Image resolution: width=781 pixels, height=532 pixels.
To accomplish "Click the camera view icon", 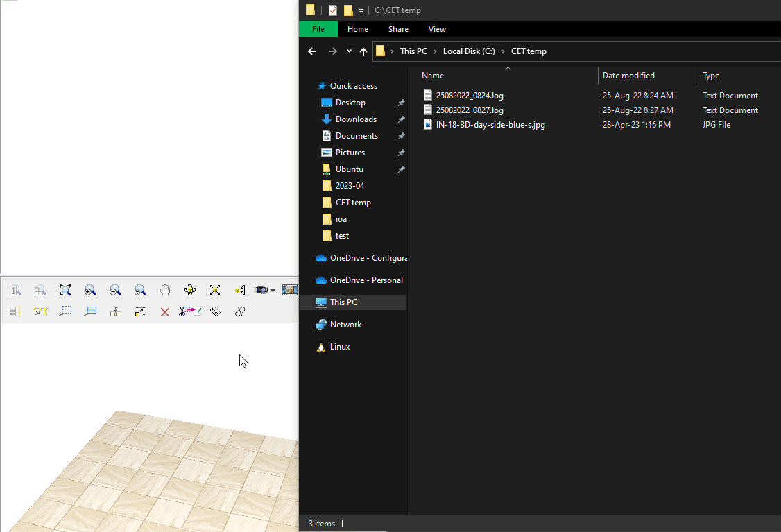I will tap(261, 290).
